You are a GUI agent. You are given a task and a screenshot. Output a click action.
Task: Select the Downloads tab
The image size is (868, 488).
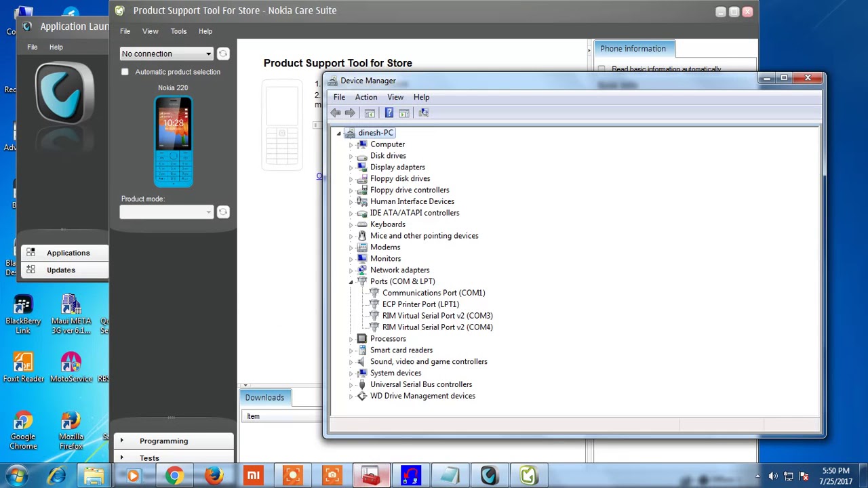[264, 397]
